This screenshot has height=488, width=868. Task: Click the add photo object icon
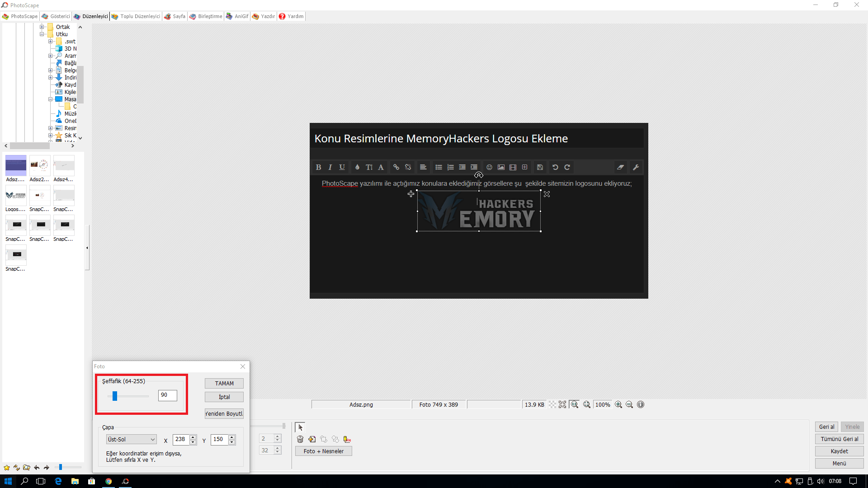(312, 439)
